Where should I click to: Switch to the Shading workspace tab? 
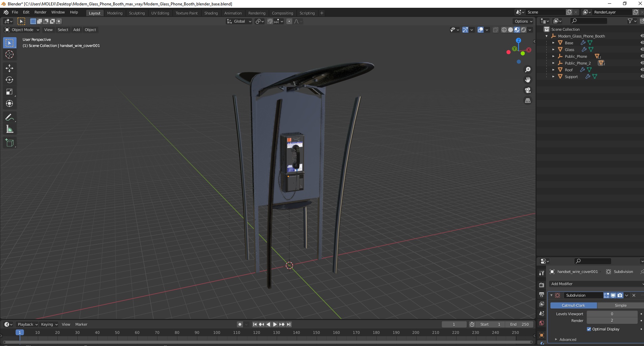pyautogui.click(x=211, y=13)
